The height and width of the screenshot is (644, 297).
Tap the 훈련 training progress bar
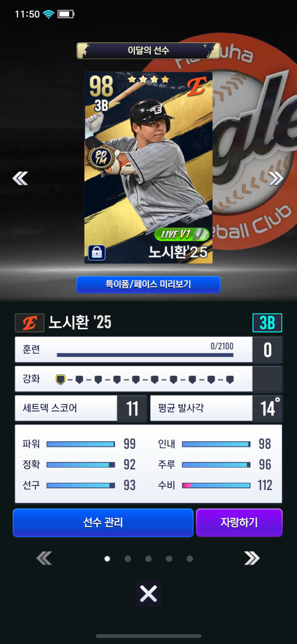coord(145,355)
